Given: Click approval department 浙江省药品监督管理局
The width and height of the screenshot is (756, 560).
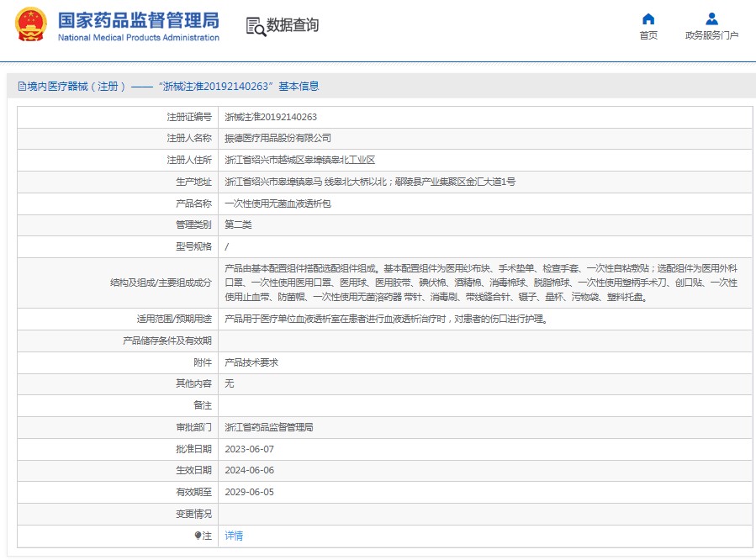Looking at the screenshot, I should point(268,427).
